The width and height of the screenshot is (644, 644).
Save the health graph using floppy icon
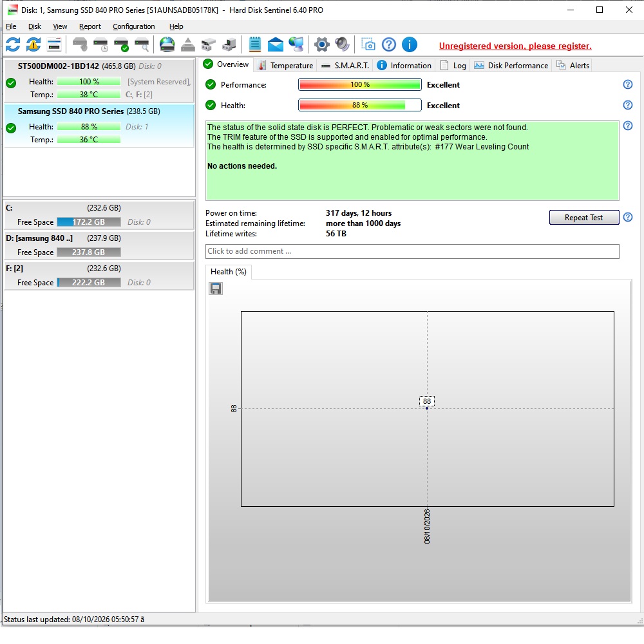[x=216, y=289]
